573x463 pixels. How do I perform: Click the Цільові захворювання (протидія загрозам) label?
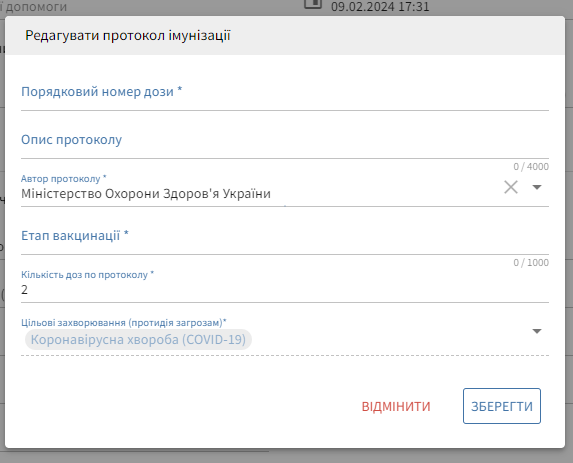tap(124, 323)
